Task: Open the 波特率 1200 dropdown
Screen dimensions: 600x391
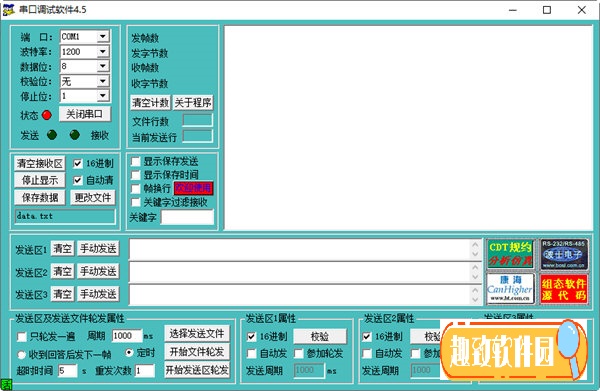Action: (103, 52)
